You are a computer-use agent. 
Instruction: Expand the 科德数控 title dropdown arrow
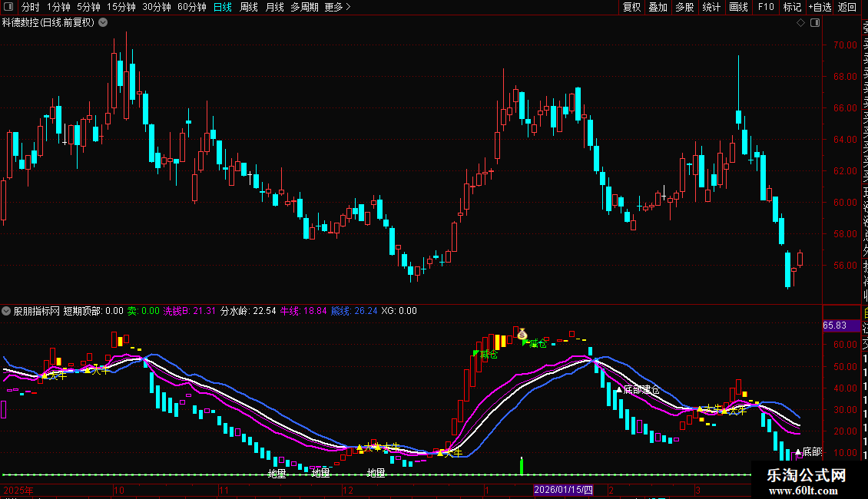(x=103, y=23)
